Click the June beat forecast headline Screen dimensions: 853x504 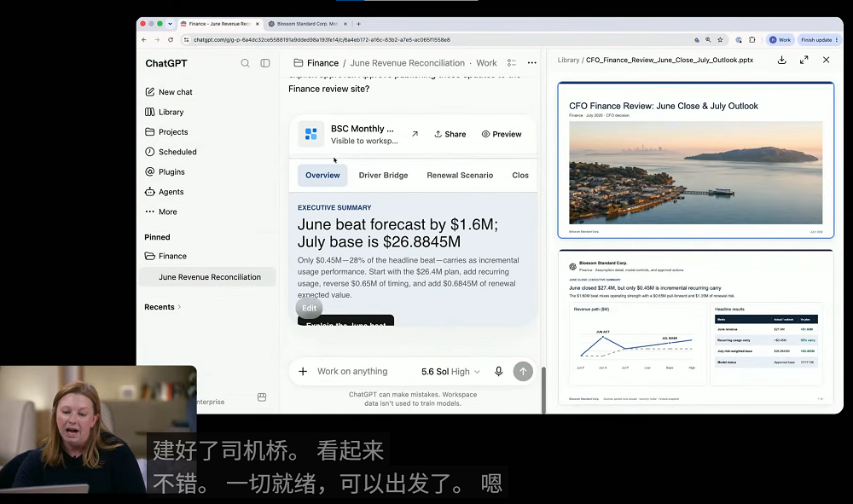397,234
